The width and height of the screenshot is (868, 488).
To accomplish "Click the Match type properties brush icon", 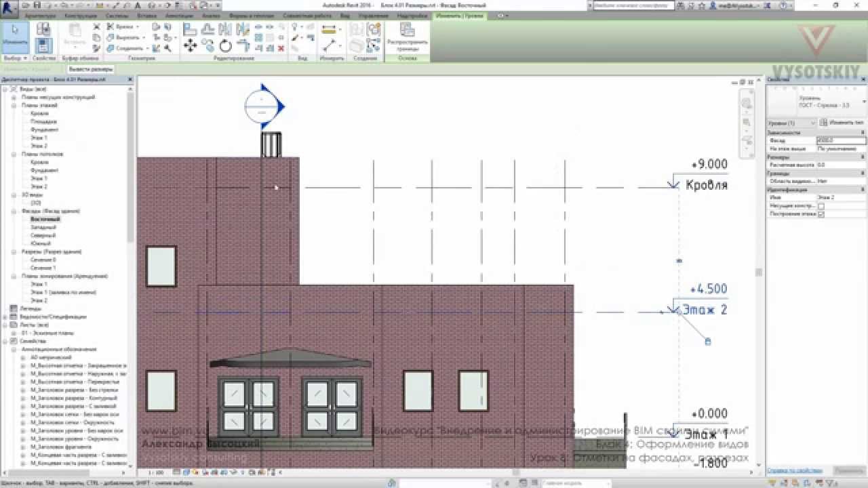I will coord(96,48).
